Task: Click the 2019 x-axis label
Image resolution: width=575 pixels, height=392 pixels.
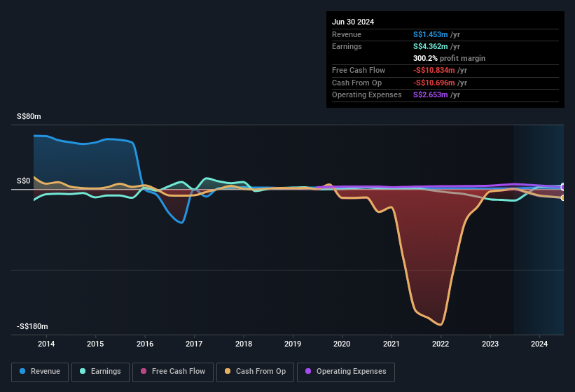Action: click(x=293, y=344)
